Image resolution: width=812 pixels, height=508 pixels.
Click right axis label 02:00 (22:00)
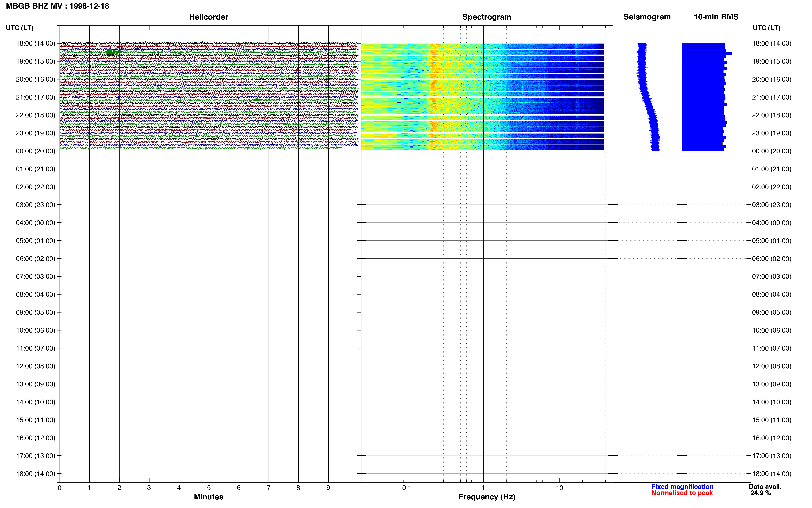[x=772, y=187]
